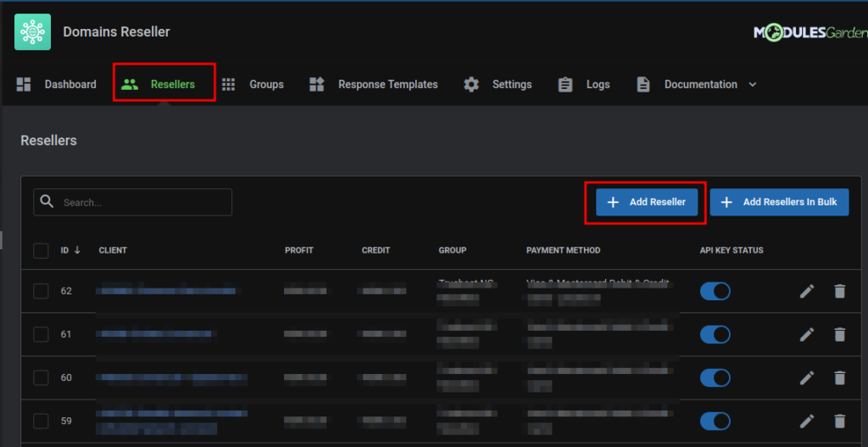Check the select-all checkbox in header
This screenshot has height=447, width=868.
pos(41,250)
